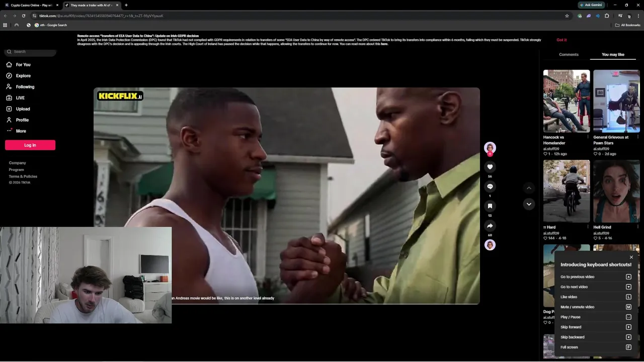This screenshot has height=362, width=644.
Task: Open General Grievous at Pawn Stars thumbnail
Action: (616, 101)
